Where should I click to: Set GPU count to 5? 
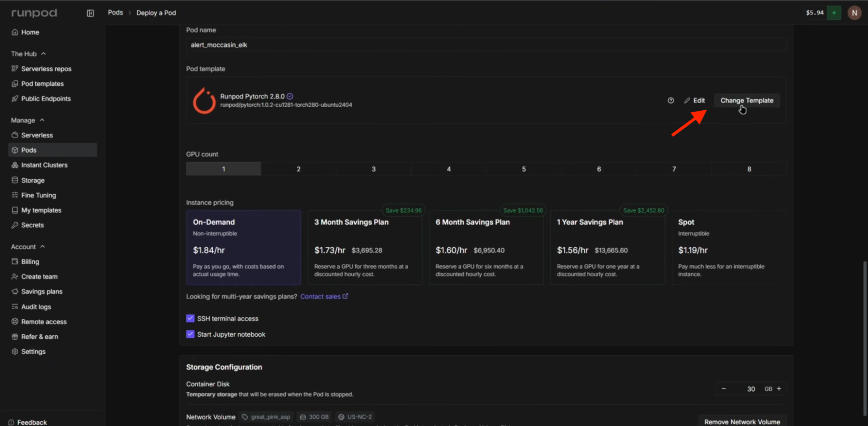click(x=524, y=169)
